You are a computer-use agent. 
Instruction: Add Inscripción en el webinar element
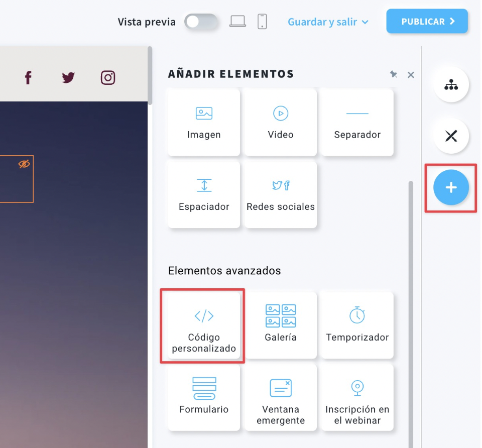(357, 397)
